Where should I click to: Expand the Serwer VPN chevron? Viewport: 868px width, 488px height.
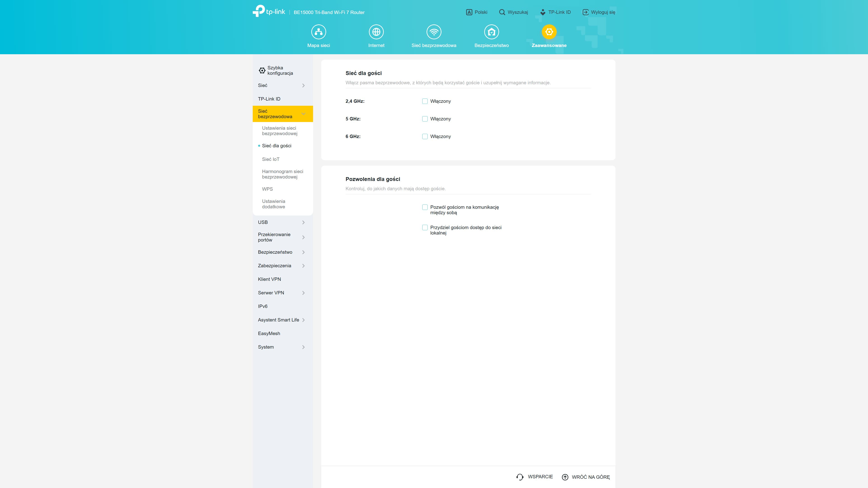coord(303,293)
